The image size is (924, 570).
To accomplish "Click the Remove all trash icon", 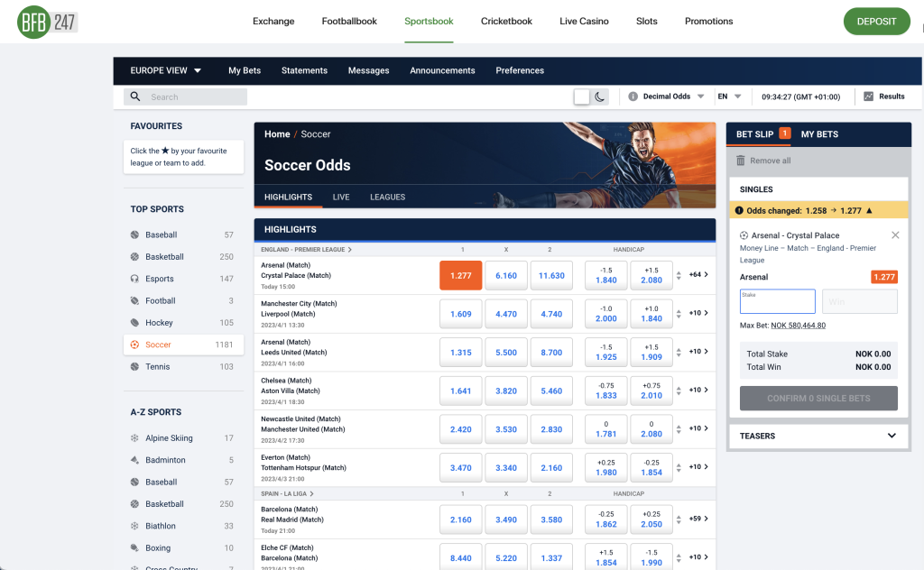I will click(x=741, y=161).
